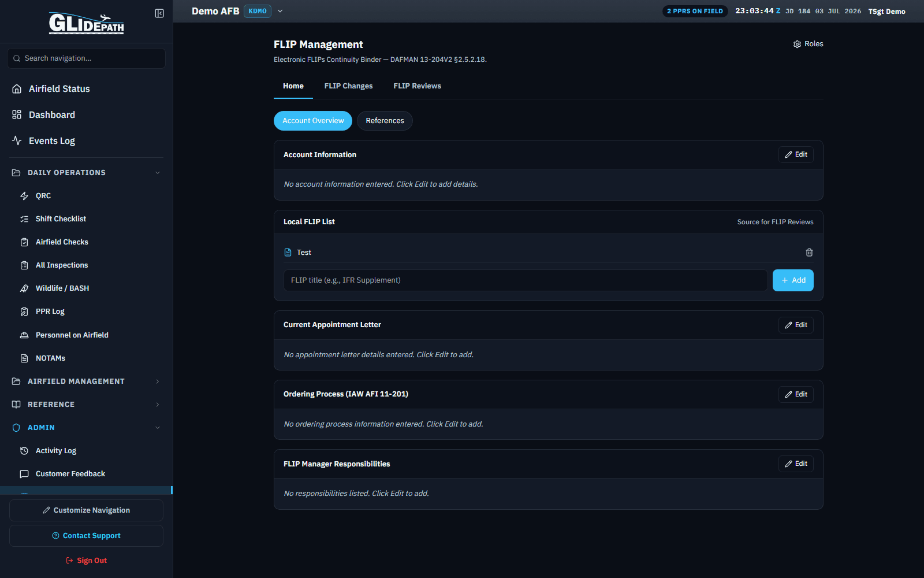Focus the Search navigation field
Image resolution: width=924 pixels, height=578 pixels.
point(86,58)
